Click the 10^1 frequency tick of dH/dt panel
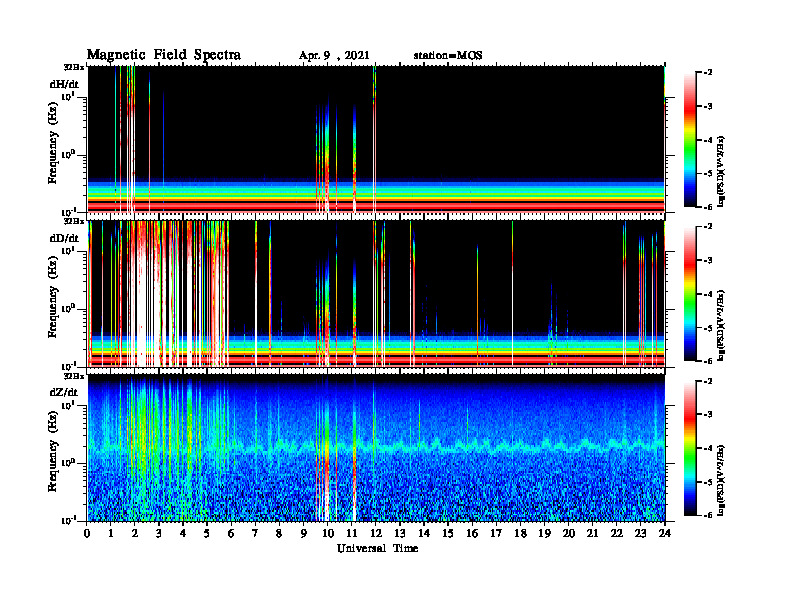Image resolution: width=792 pixels, height=612 pixels. [x=70, y=97]
